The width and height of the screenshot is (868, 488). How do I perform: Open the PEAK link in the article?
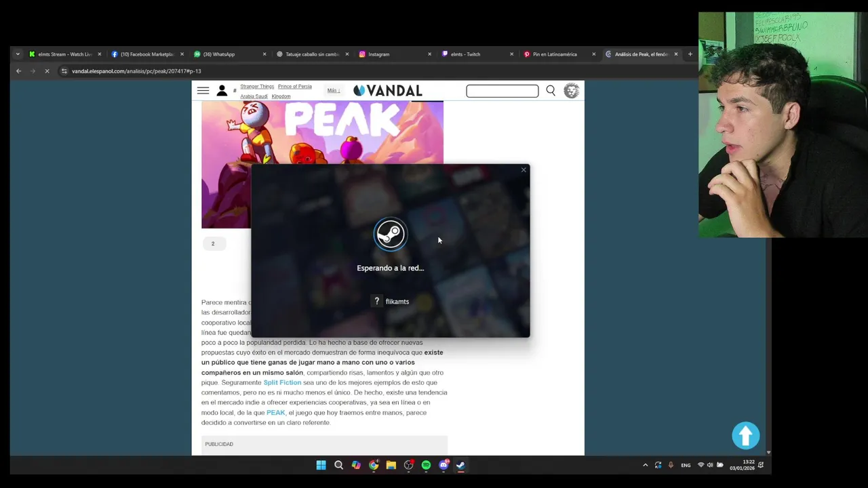tap(275, 413)
